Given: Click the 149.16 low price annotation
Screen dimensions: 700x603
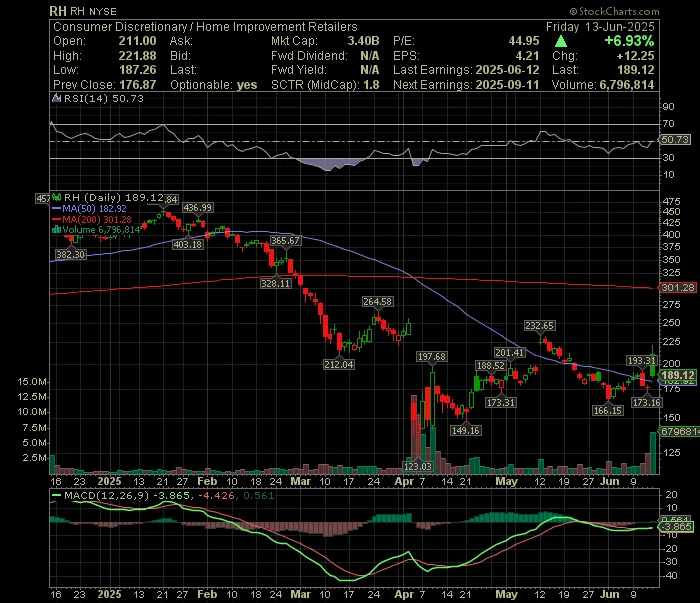Looking at the screenshot, I should pos(465,431).
